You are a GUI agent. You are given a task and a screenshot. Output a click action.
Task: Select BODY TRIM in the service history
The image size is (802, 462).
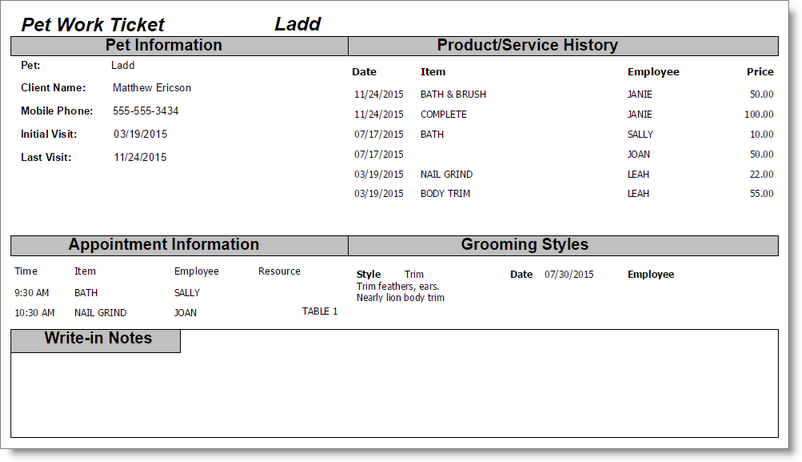click(x=445, y=194)
